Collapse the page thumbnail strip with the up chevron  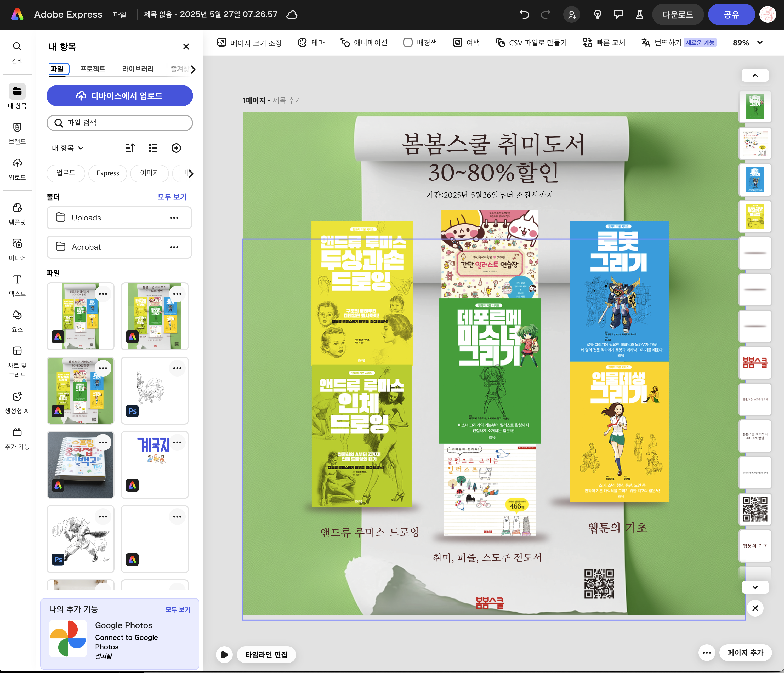755,75
